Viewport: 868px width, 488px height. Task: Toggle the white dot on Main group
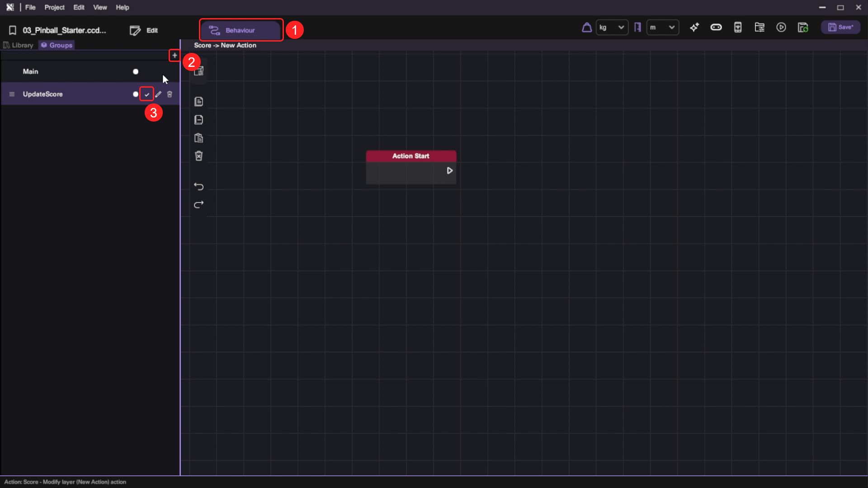(x=136, y=72)
